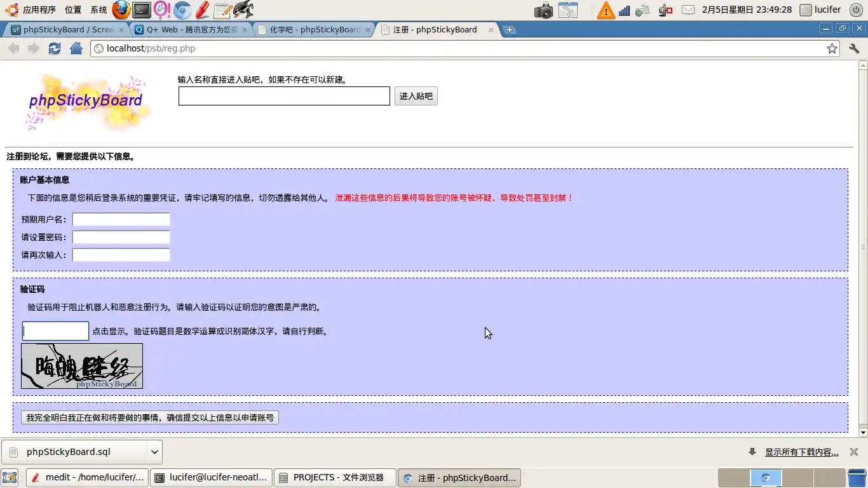The height and width of the screenshot is (488, 868).
Task: Open the 应用程序 menu
Action: 39,10
